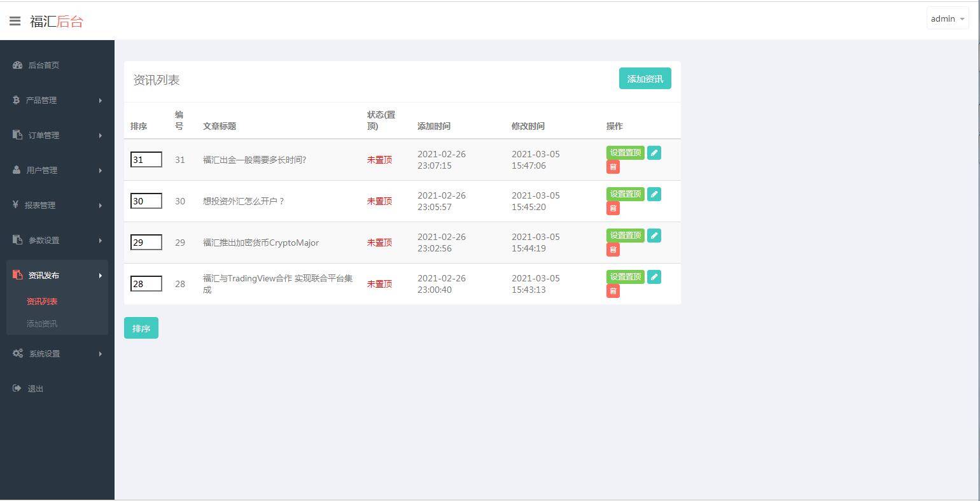The image size is (980, 501).
Task: Click the sort input field showing 28
Action: click(x=146, y=283)
